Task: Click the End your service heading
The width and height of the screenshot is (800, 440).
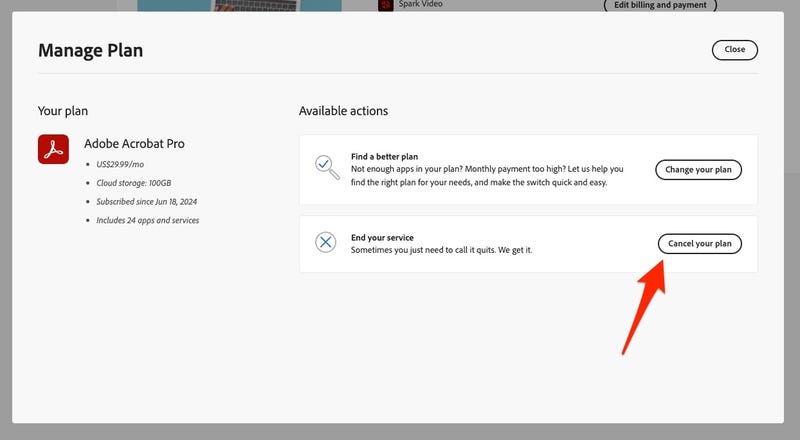Action: tap(382, 237)
